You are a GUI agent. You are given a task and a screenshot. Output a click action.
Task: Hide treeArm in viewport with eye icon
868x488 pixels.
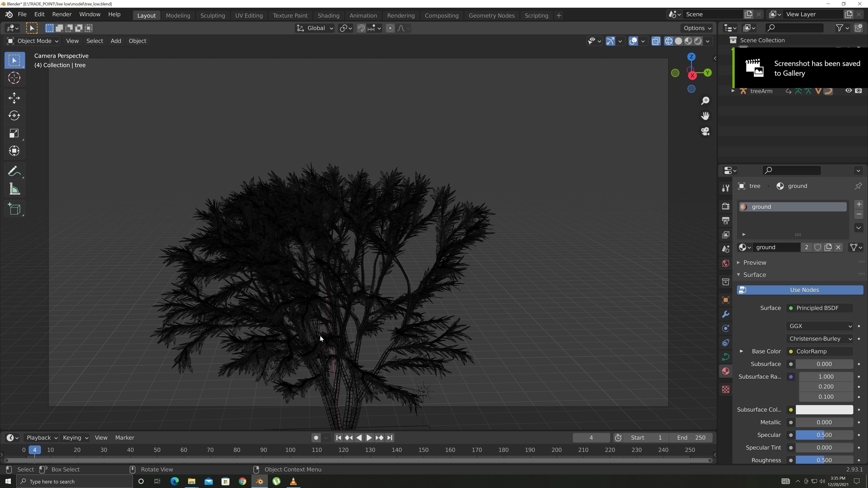[x=849, y=91]
